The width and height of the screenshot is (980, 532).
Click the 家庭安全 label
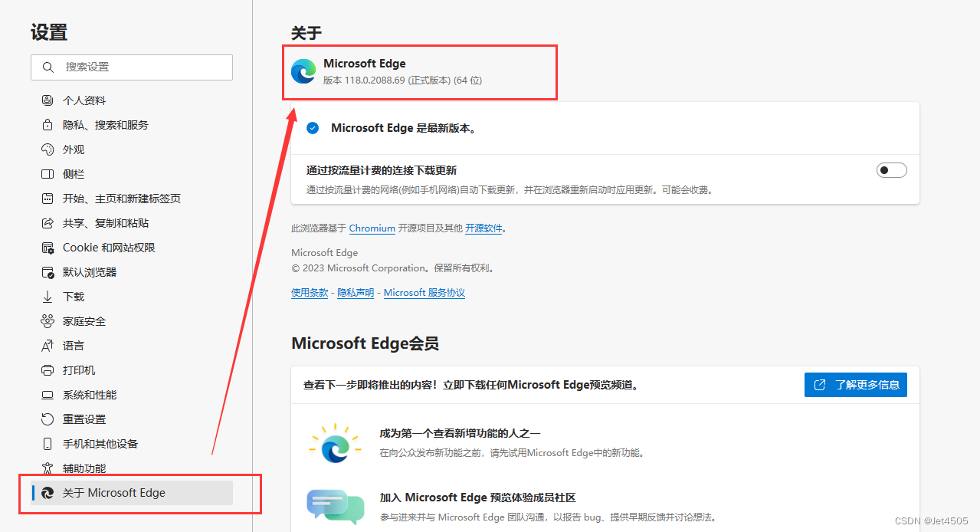point(84,321)
